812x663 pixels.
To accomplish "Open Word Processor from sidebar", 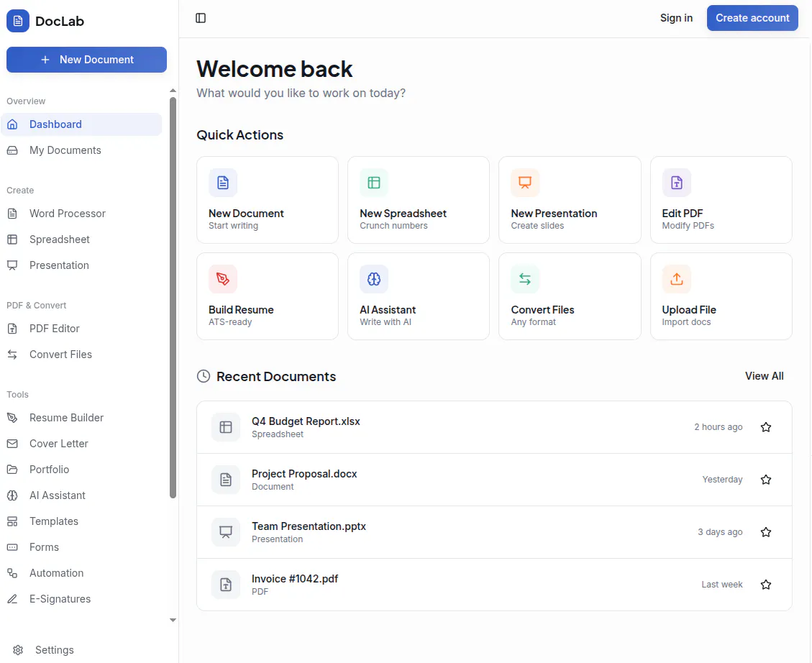I will pyautogui.click(x=81, y=214).
